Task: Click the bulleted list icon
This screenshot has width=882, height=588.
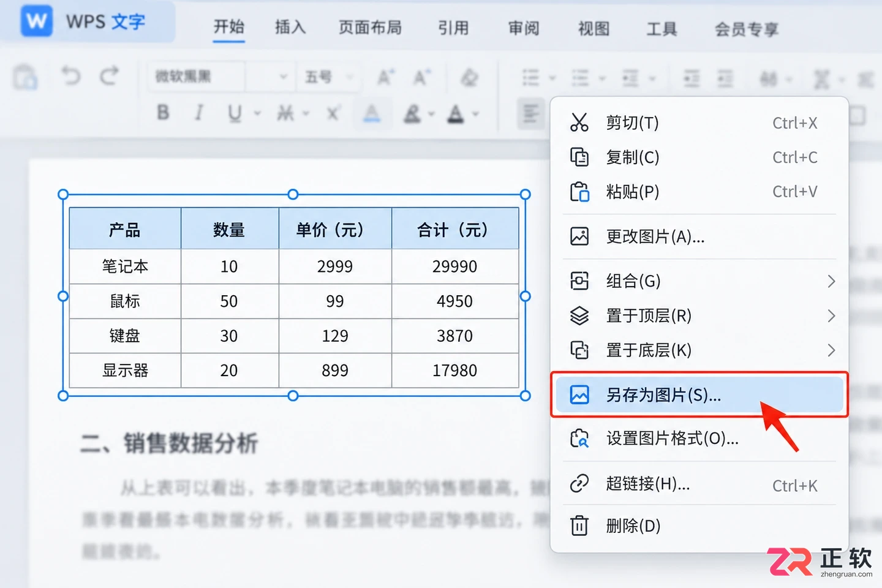Action: (x=530, y=78)
